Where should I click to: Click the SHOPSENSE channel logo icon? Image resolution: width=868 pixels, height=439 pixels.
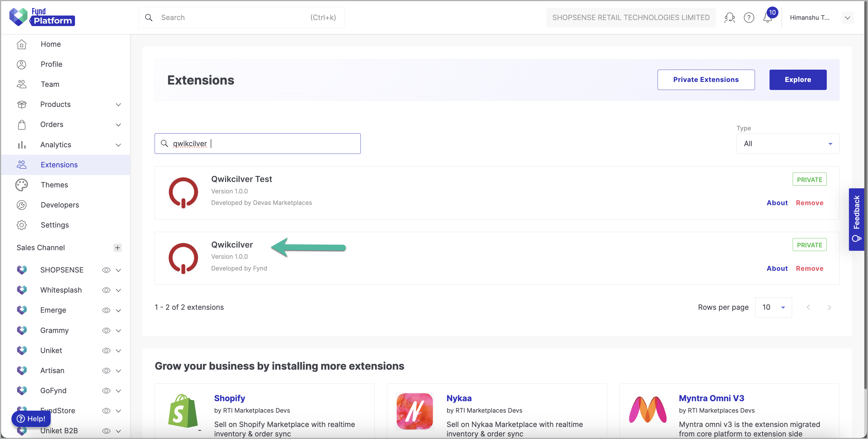coord(21,270)
